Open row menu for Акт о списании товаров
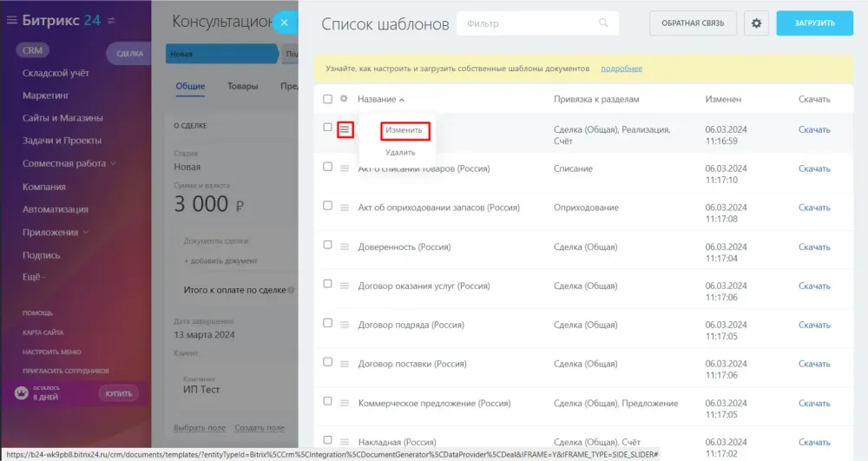This screenshot has height=461, width=868. 345,168
